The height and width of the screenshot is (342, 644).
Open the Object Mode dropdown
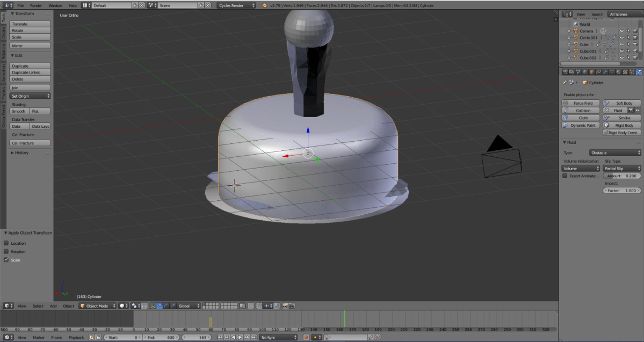[x=97, y=306]
